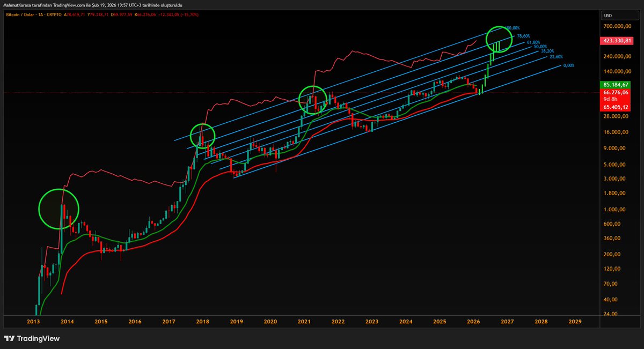Image resolution: width=644 pixels, height=349 pixels.
Task: Click the 0,00% Fibonacci channel label
Action: click(568, 65)
